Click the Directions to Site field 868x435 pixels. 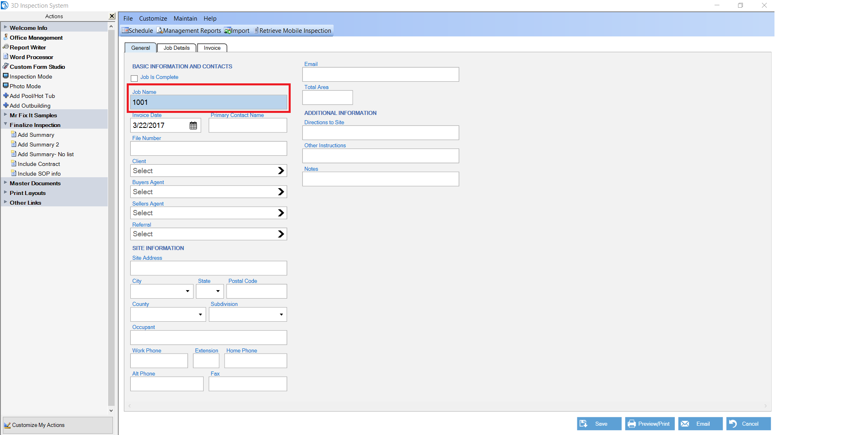381,133
